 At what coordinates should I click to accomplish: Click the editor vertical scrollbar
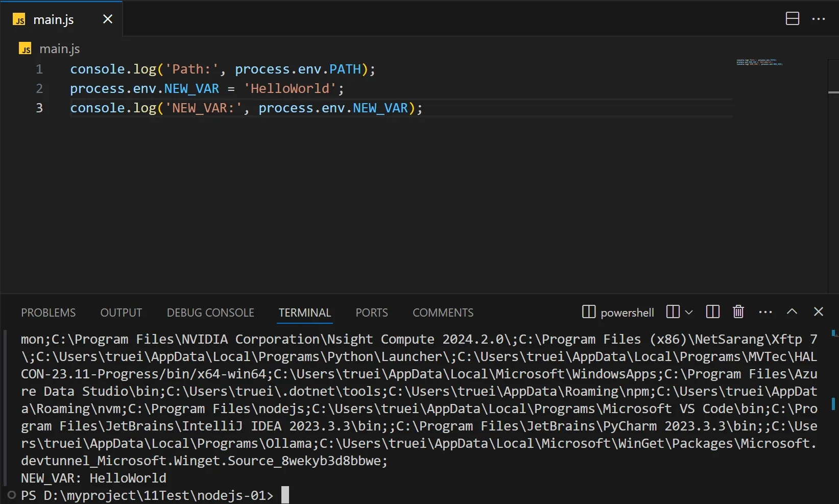pyautogui.click(x=833, y=176)
